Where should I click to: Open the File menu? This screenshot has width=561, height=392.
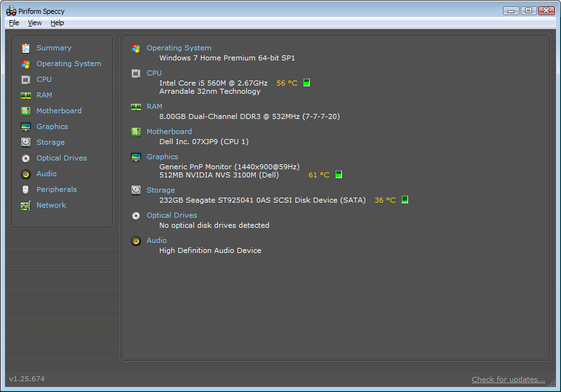(13, 23)
